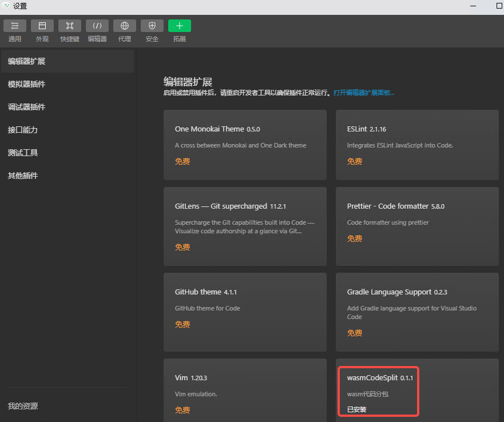Click the 编辑器扩展 page heading

pyautogui.click(x=188, y=82)
